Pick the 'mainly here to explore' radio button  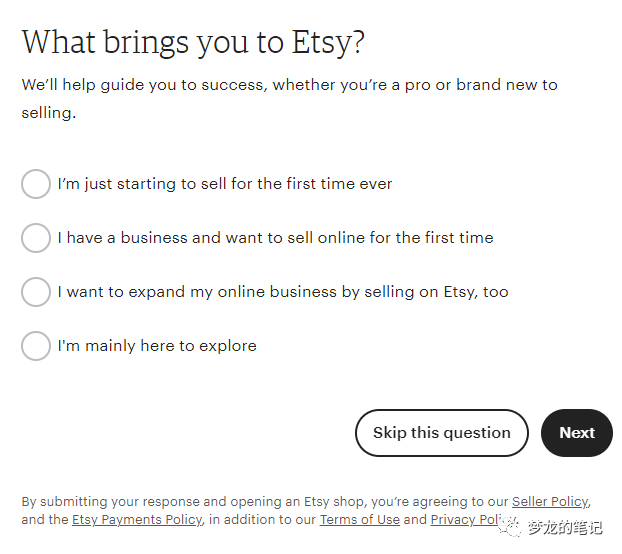(x=36, y=346)
